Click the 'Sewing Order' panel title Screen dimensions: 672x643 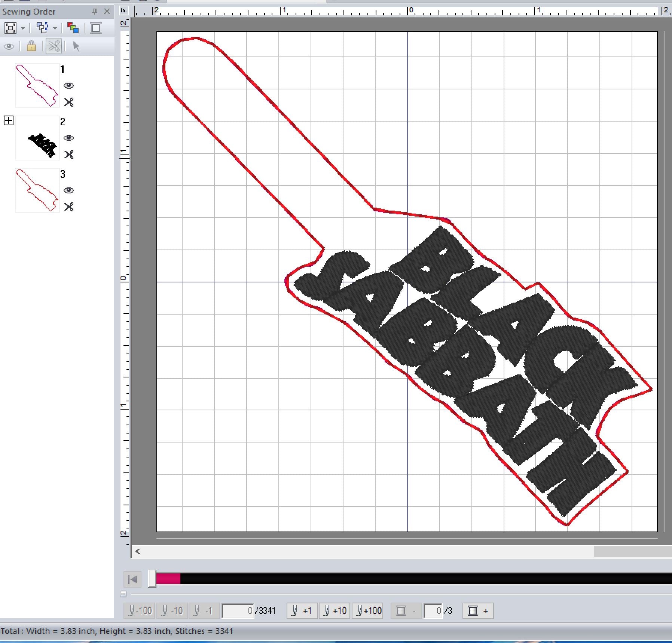tap(29, 12)
